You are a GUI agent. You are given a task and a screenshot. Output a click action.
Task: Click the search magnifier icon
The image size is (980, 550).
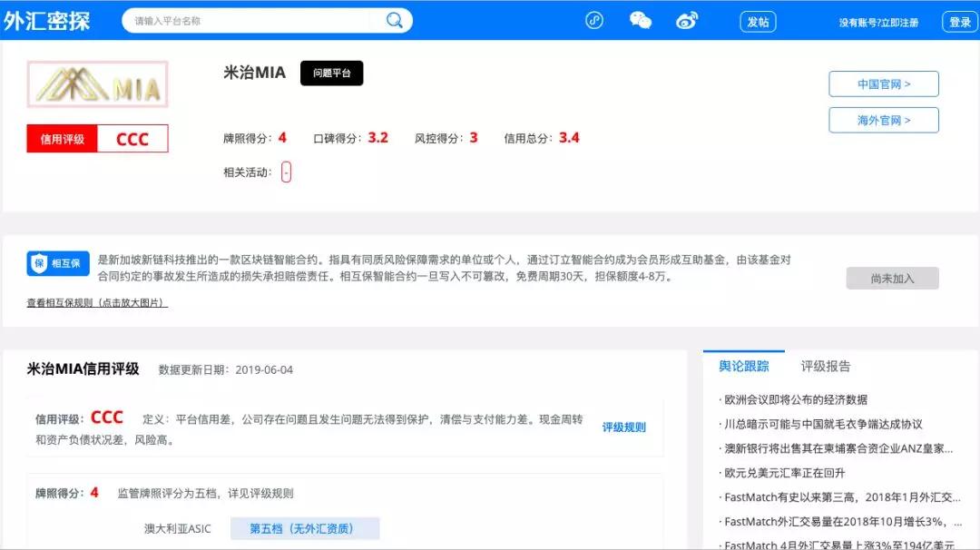click(x=394, y=19)
